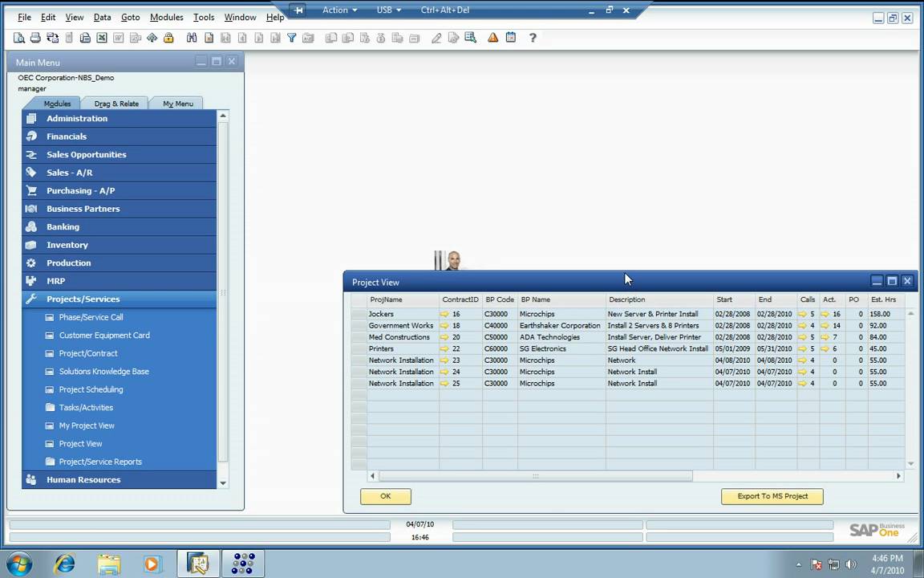Open Phase/Service Call menu entry
This screenshot has height=578, width=924.
pos(91,317)
